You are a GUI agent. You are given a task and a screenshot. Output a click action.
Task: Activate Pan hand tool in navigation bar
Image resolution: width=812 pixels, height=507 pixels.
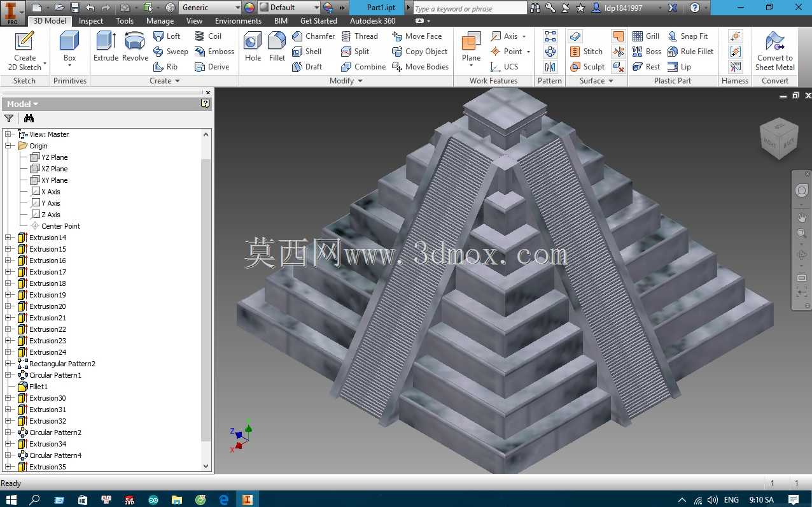tap(802, 217)
